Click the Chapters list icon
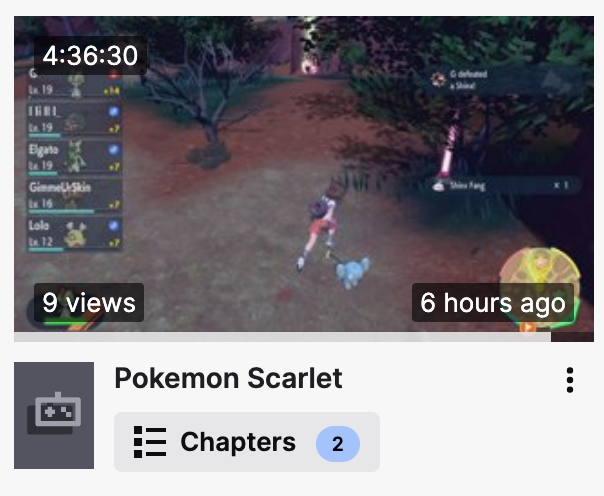 click(150, 442)
